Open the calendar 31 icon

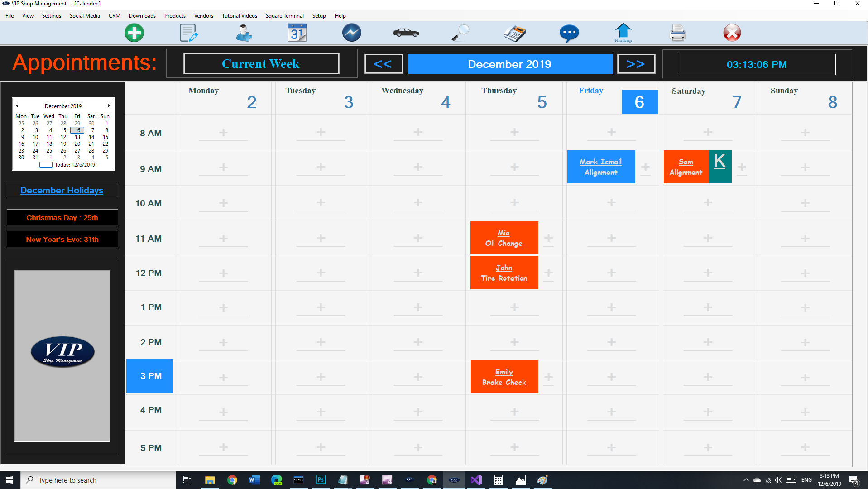coord(297,33)
